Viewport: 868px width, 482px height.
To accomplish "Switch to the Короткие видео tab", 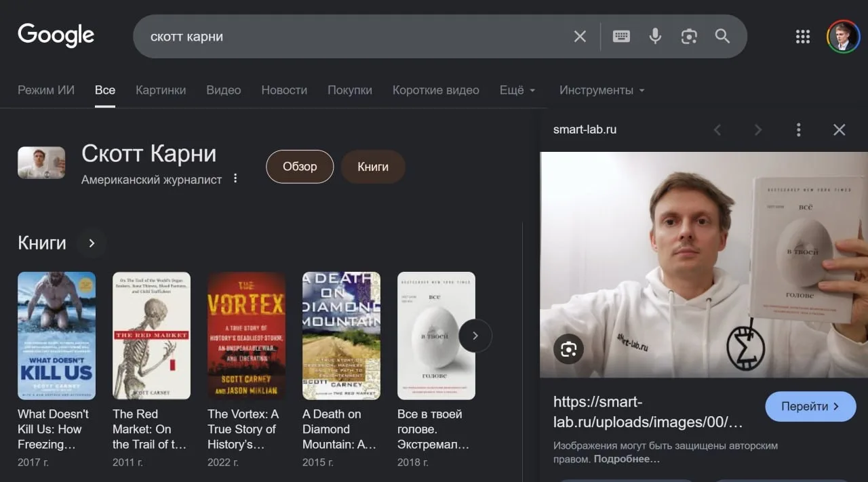I will [436, 90].
